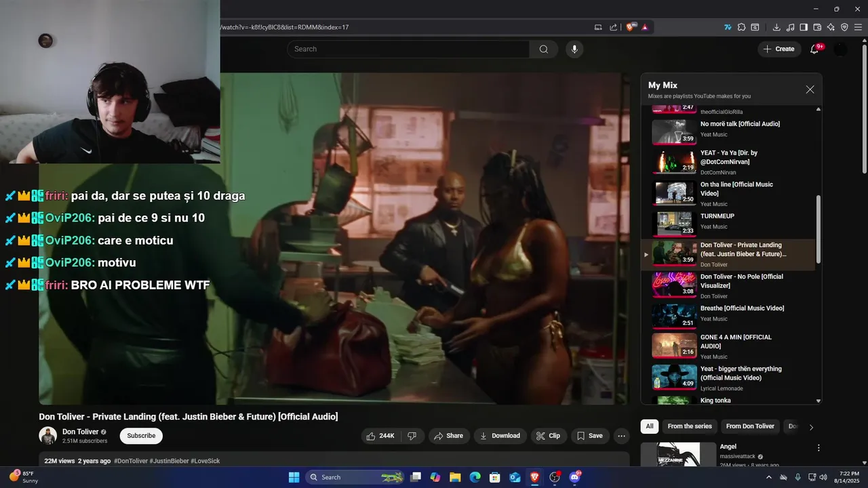Image resolution: width=868 pixels, height=488 pixels.
Task: Click the YouTube search magnifier button
Action: (544, 49)
